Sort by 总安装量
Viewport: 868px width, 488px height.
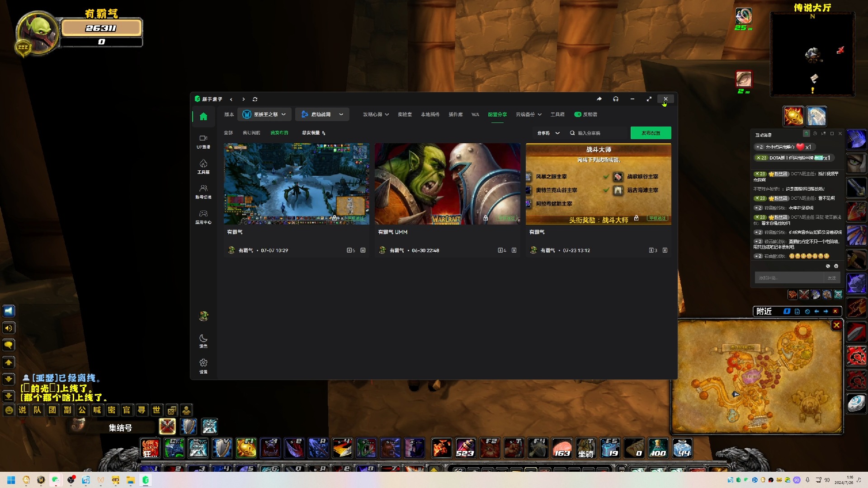313,133
